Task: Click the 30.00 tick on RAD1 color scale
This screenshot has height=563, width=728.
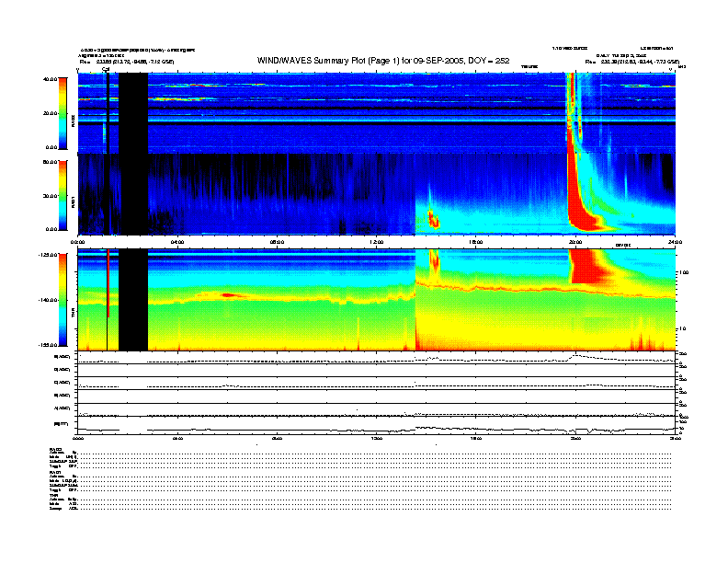Action: 50,196
